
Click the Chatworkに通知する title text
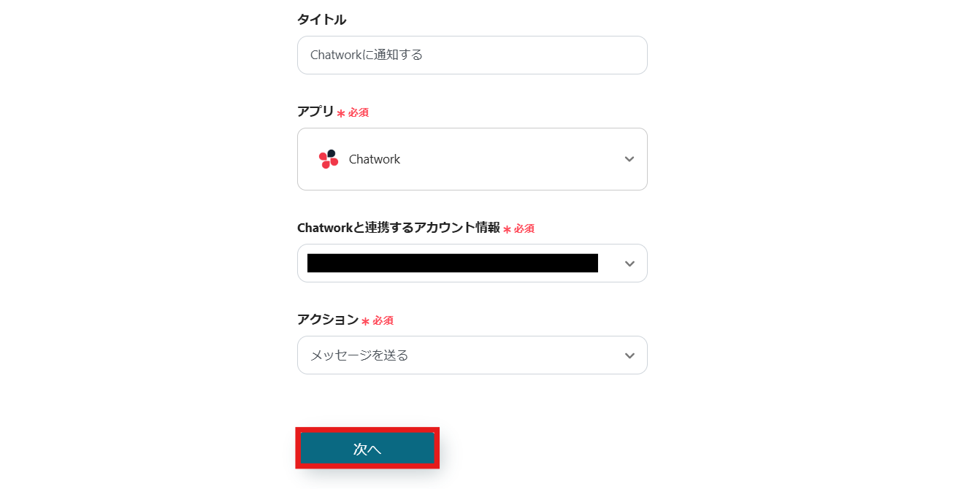[x=367, y=55]
